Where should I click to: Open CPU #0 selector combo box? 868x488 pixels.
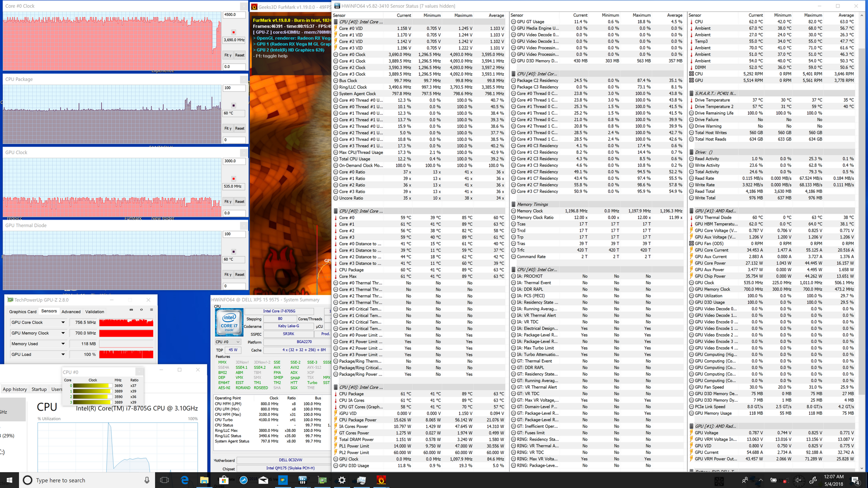click(228, 342)
